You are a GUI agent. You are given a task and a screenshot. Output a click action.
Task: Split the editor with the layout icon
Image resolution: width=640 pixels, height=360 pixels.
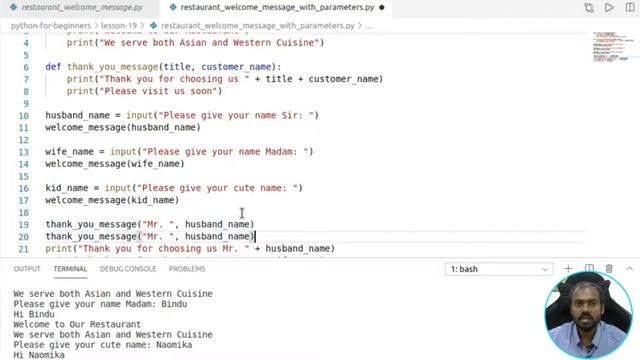(x=630, y=7)
